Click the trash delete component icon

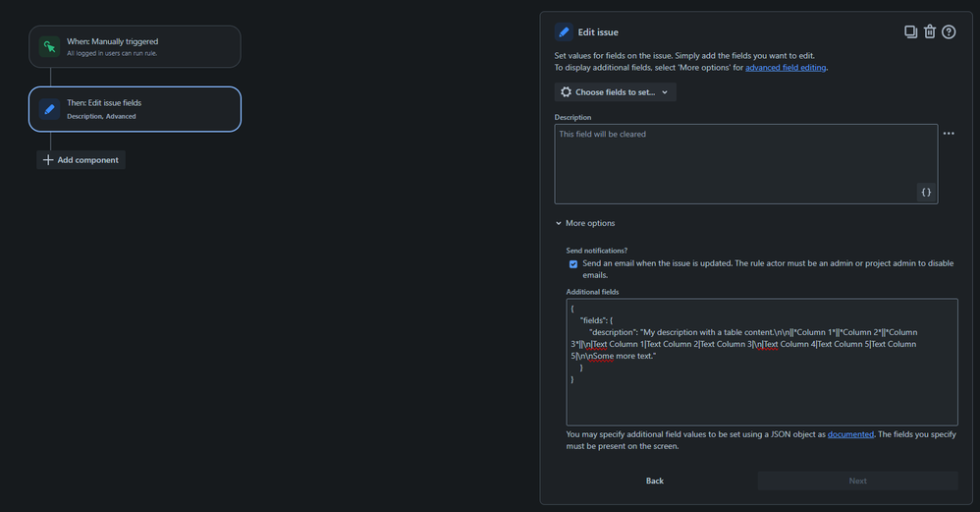(930, 32)
